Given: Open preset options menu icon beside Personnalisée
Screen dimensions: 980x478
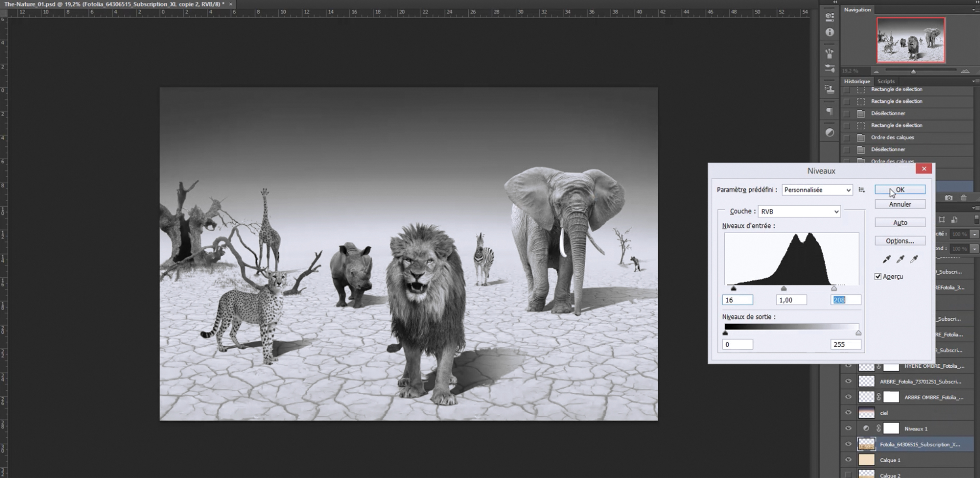Looking at the screenshot, I should [861, 190].
